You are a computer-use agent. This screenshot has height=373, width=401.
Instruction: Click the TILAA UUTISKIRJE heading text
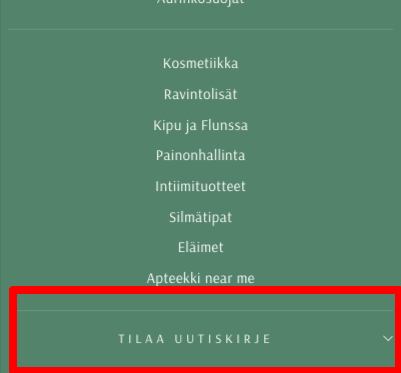pyautogui.click(x=195, y=339)
